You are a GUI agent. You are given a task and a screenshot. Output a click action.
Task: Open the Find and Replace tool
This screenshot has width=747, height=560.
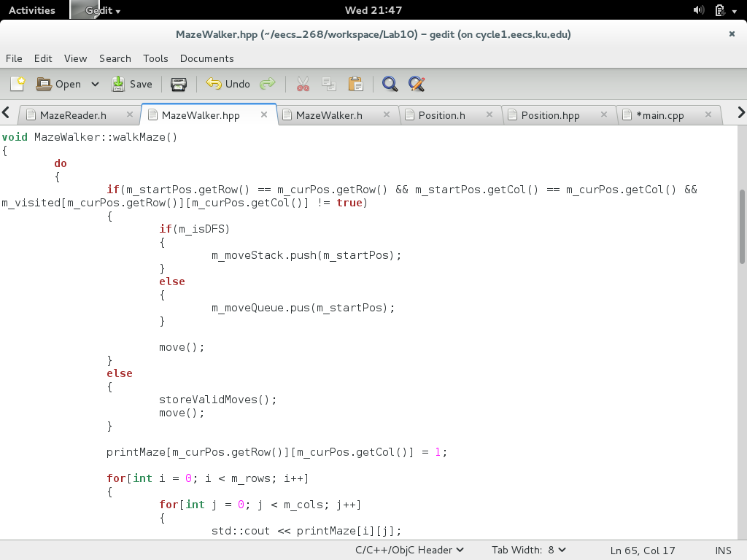[417, 84]
